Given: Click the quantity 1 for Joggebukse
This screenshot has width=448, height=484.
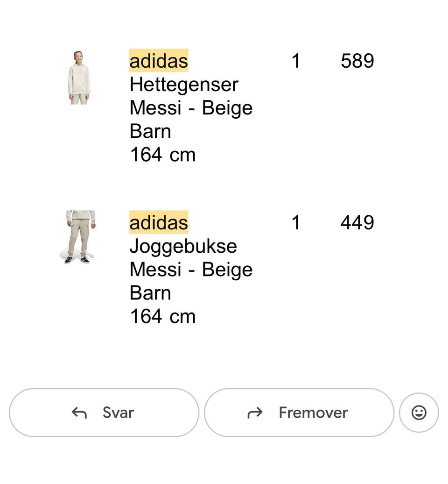Looking at the screenshot, I should pyautogui.click(x=295, y=223).
